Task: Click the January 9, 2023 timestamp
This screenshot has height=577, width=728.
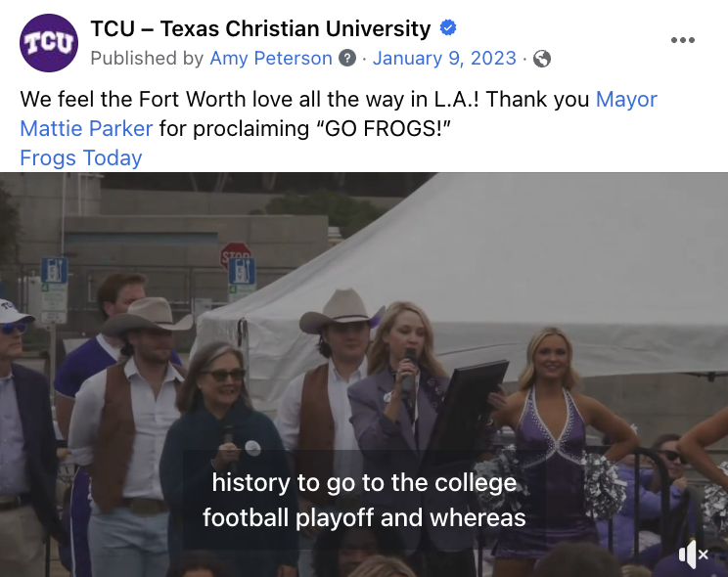Action: click(x=444, y=59)
